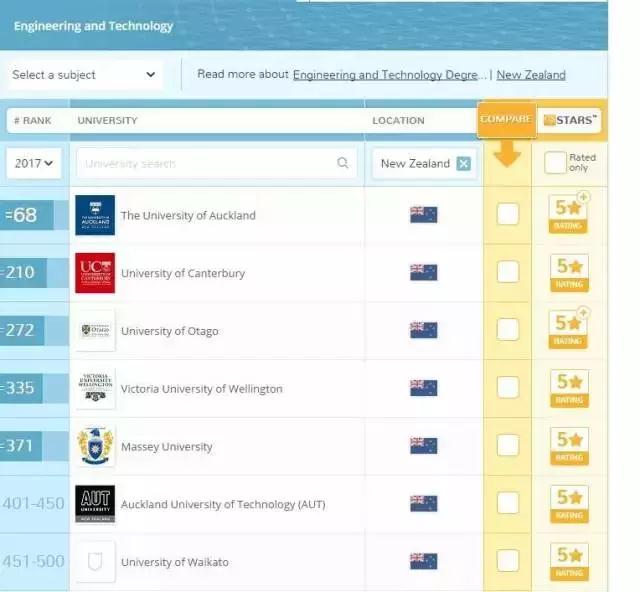This screenshot has width=640, height=592.
Task: Click the Location column header
Action: click(398, 121)
